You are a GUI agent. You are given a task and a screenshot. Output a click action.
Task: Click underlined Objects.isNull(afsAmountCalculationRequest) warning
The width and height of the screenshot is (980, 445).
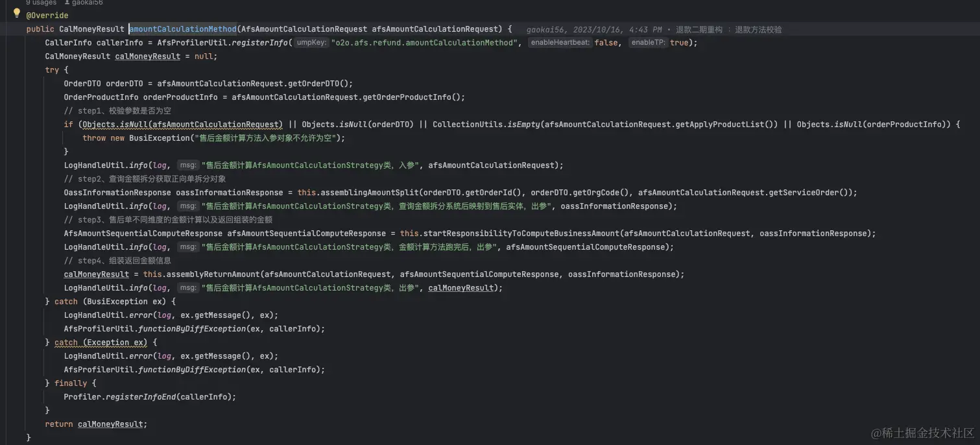(182, 125)
